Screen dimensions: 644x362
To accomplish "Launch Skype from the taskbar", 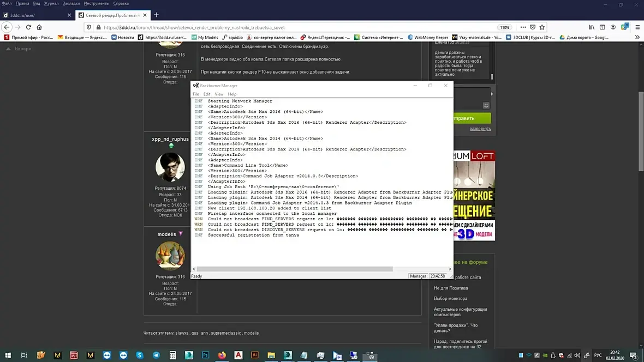I will pyautogui.click(x=140, y=355).
